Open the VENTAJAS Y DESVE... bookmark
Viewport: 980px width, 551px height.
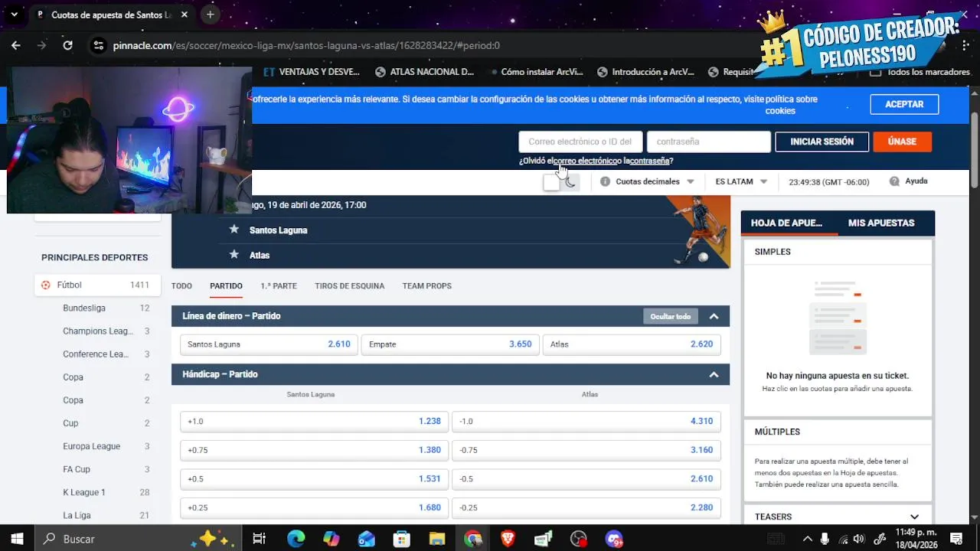click(312, 72)
